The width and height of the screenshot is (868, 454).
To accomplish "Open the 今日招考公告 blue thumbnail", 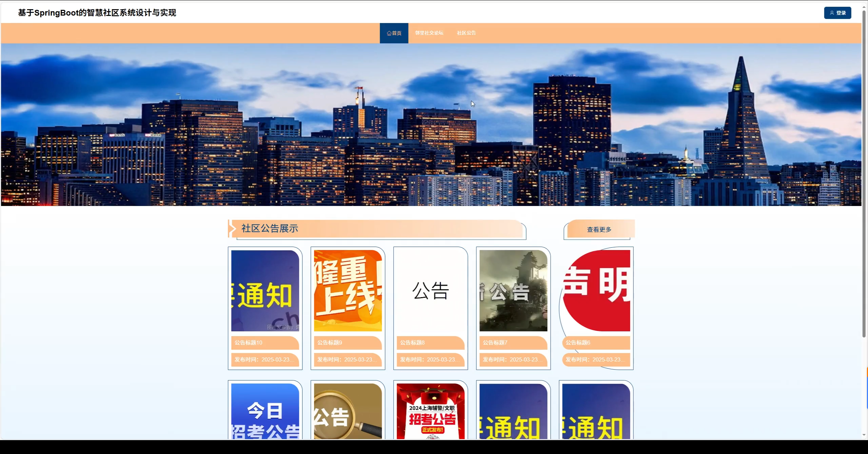I will pos(265,411).
